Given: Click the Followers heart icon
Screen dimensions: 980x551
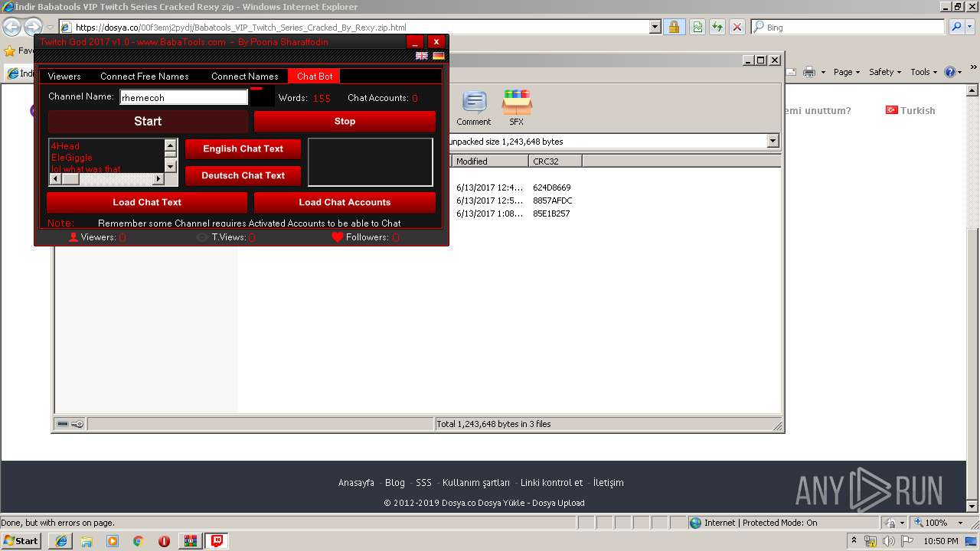Looking at the screenshot, I should click(337, 237).
